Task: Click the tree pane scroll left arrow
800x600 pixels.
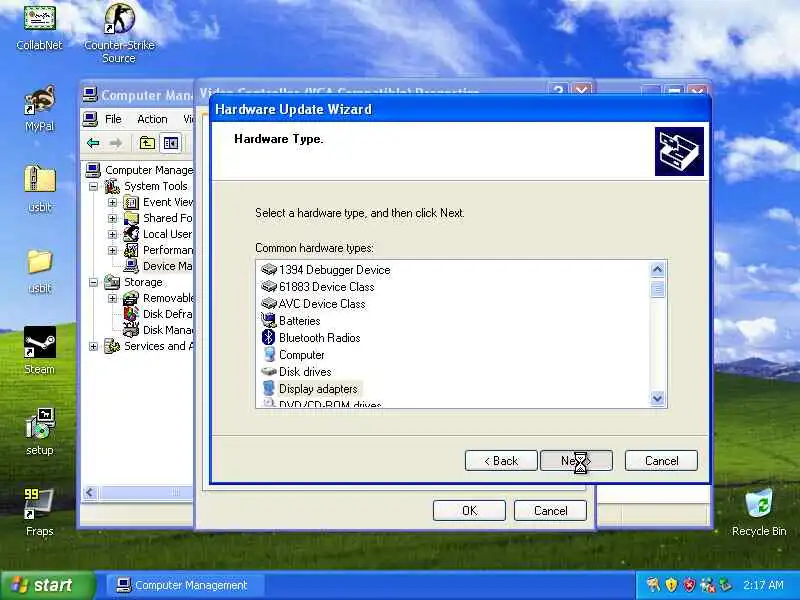Action: click(x=90, y=492)
